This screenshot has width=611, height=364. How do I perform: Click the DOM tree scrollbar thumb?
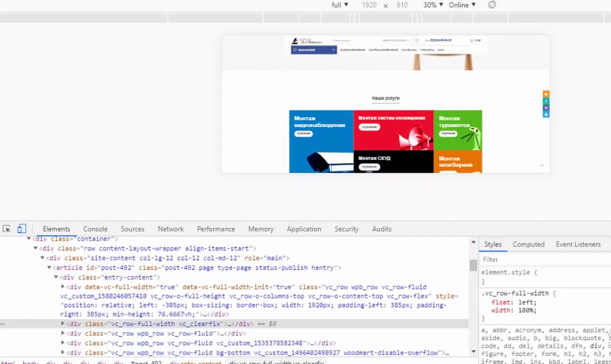[474, 265]
